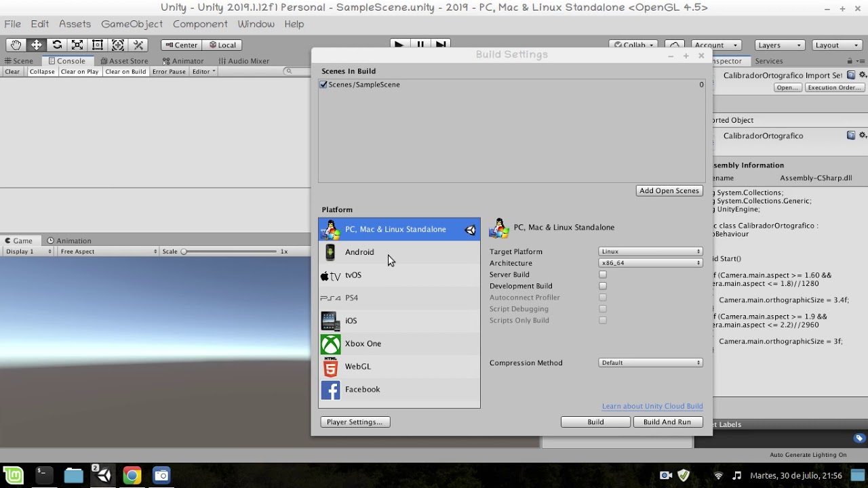Select WebGL platform
The height and width of the screenshot is (488, 868).
pyautogui.click(x=399, y=367)
